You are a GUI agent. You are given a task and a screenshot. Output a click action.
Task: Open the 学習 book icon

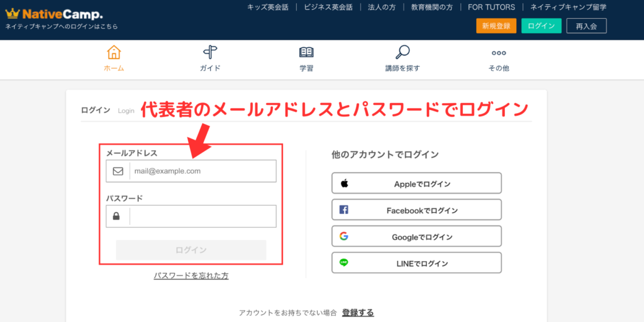306,52
